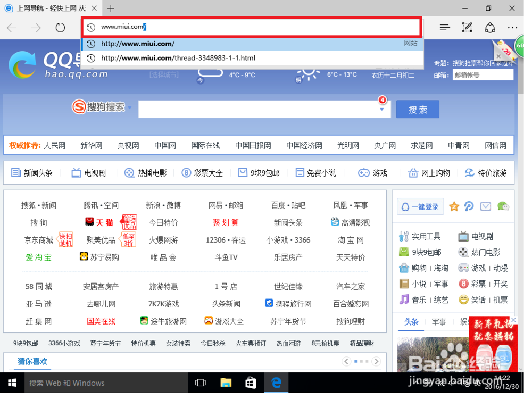
Task: Open the 中国日报网 link
Action: pyautogui.click(x=253, y=146)
